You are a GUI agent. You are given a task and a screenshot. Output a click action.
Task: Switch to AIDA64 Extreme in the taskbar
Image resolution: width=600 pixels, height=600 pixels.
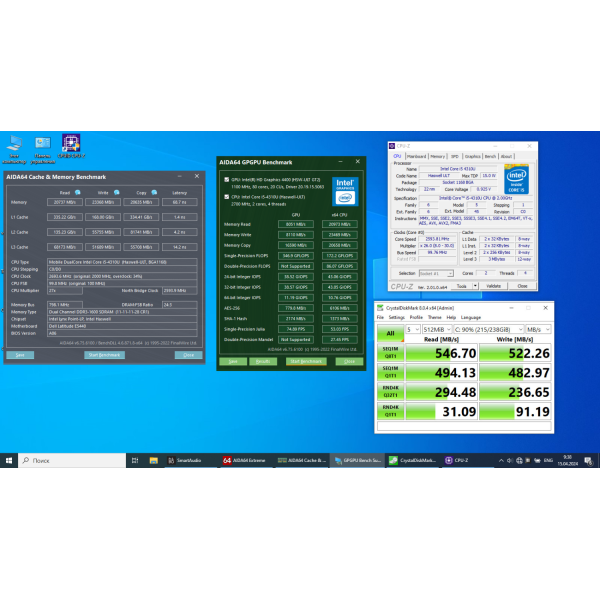click(245, 460)
